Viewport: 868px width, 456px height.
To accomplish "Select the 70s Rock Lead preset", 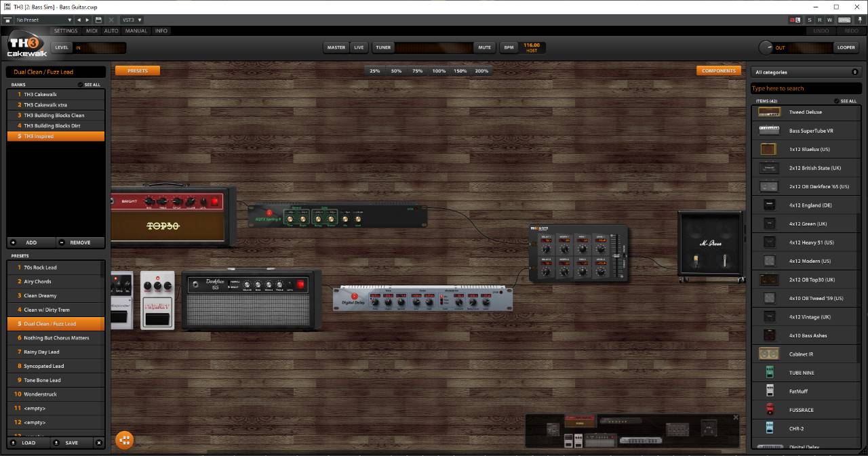I will [56, 268].
